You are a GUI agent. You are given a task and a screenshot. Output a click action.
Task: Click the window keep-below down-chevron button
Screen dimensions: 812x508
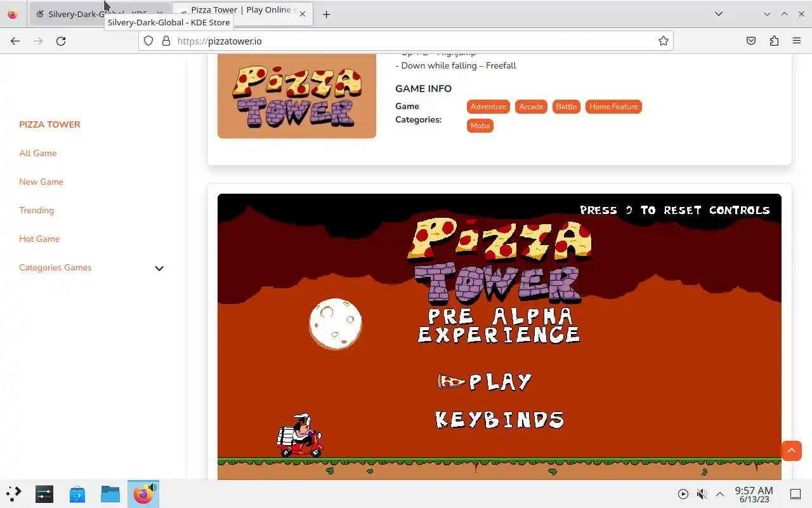point(768,14)
